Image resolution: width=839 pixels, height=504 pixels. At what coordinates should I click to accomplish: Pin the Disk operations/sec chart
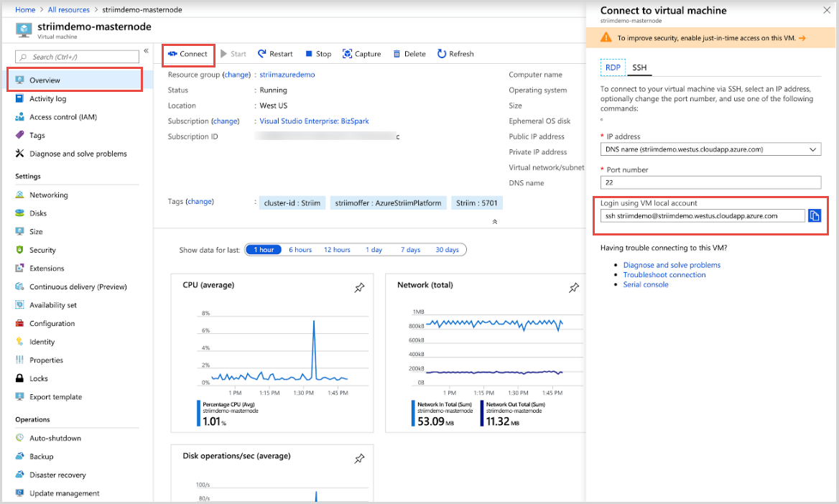click(x=360, y=459)
